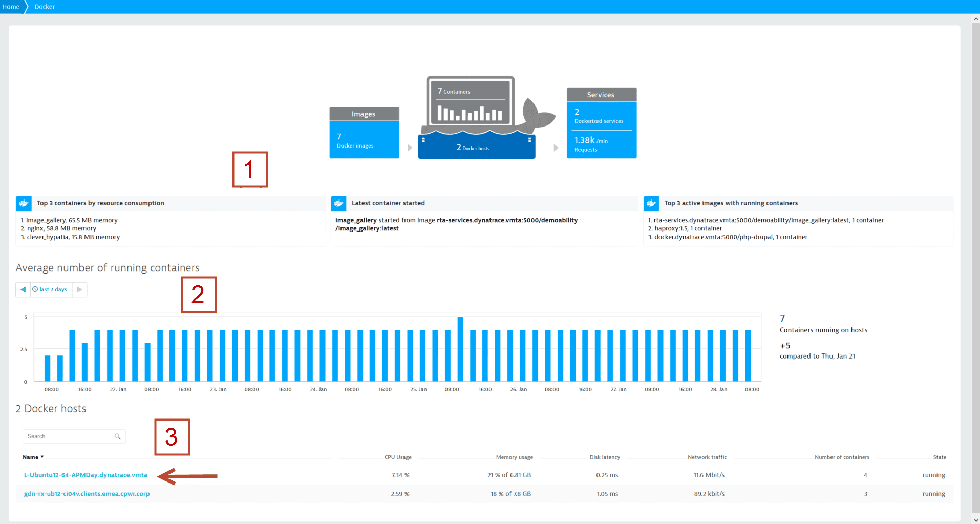Select image_gallery, 65.5 MB memory entry
The image size is (980, 524).
tap(69, 220)
